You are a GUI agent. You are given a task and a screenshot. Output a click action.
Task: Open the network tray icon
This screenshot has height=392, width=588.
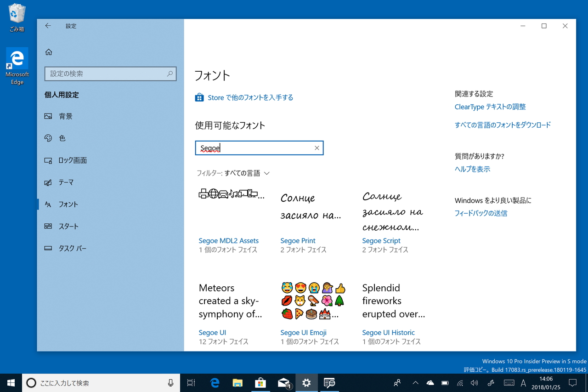point(460,383)
